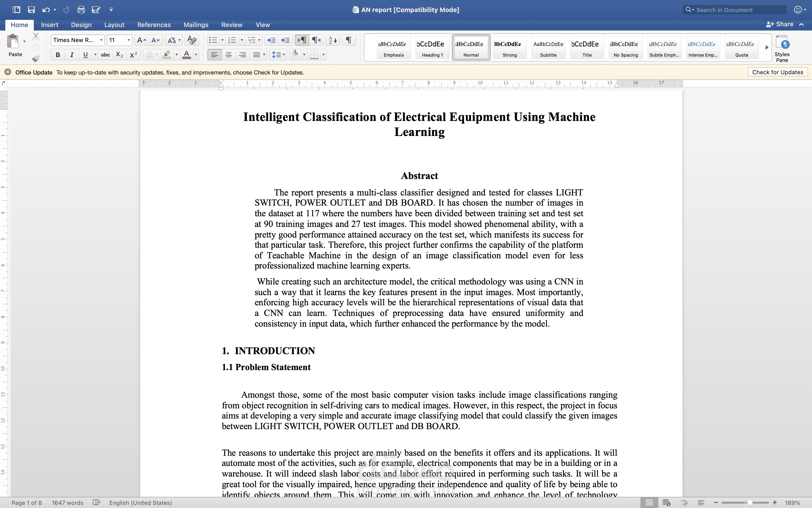Align text to the right
Viewport: 812px width, 508px height.
pyautogui.click(x=242, y=55)
